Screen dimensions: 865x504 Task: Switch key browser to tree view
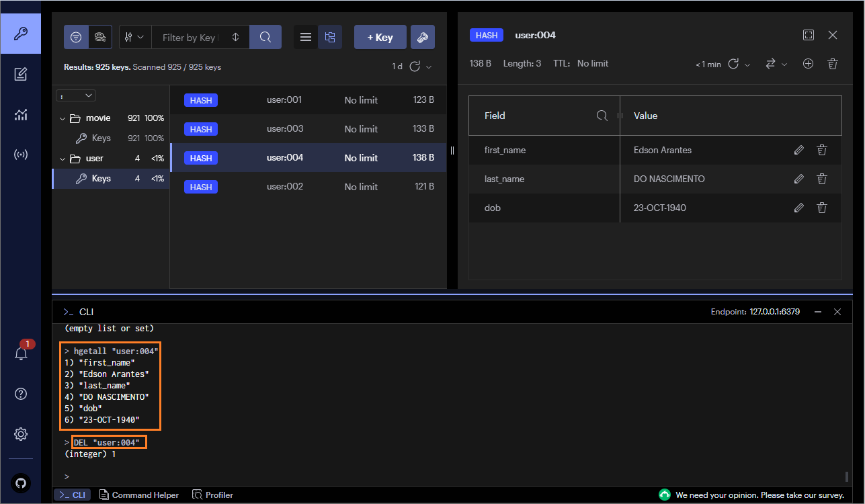(x=330, y=38)
